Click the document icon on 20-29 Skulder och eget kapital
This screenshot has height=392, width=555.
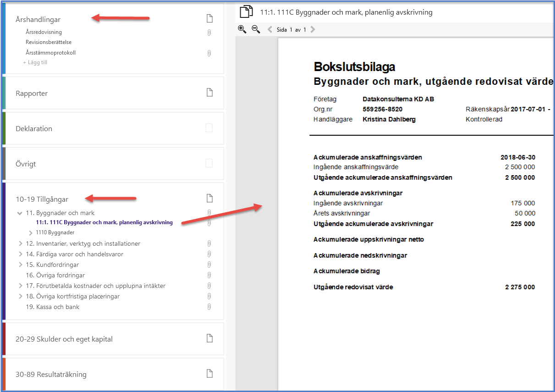pyautogui.click(x=209, y=338)
